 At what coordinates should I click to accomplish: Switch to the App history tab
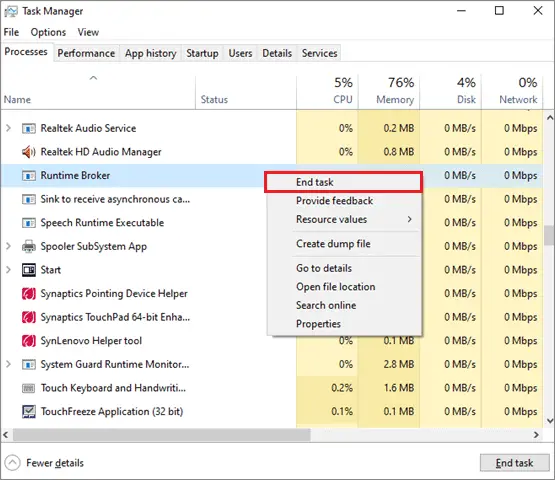coord(150,53)
